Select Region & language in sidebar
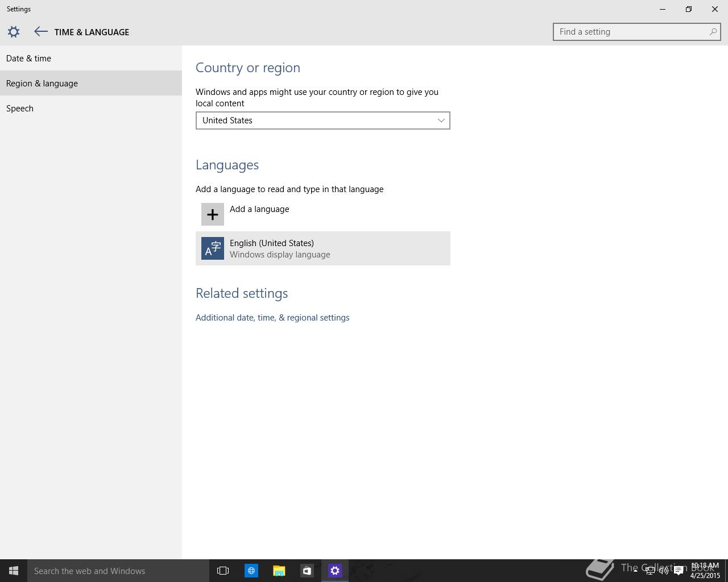The width and height of the screenshot is (728, 582). pos(91,83)
